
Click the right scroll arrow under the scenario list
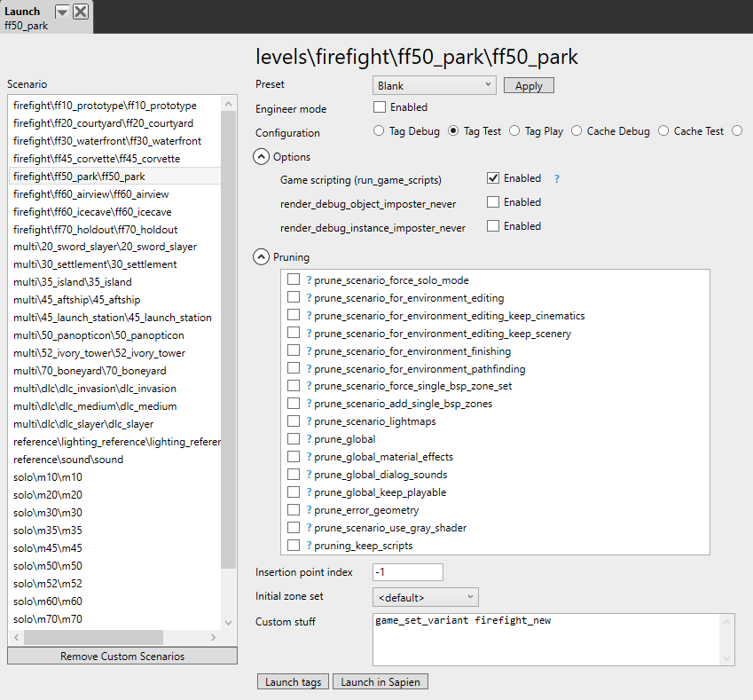coord(212,637)
